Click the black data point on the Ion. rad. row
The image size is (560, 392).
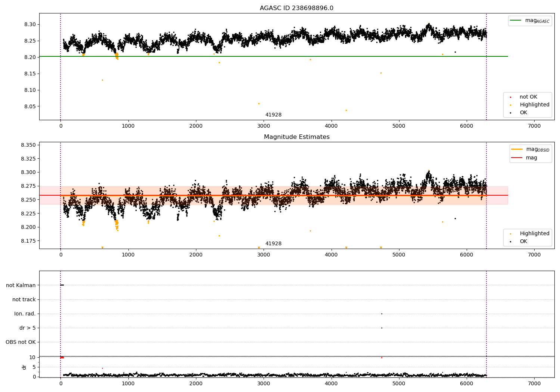click(x=382, y=314)
